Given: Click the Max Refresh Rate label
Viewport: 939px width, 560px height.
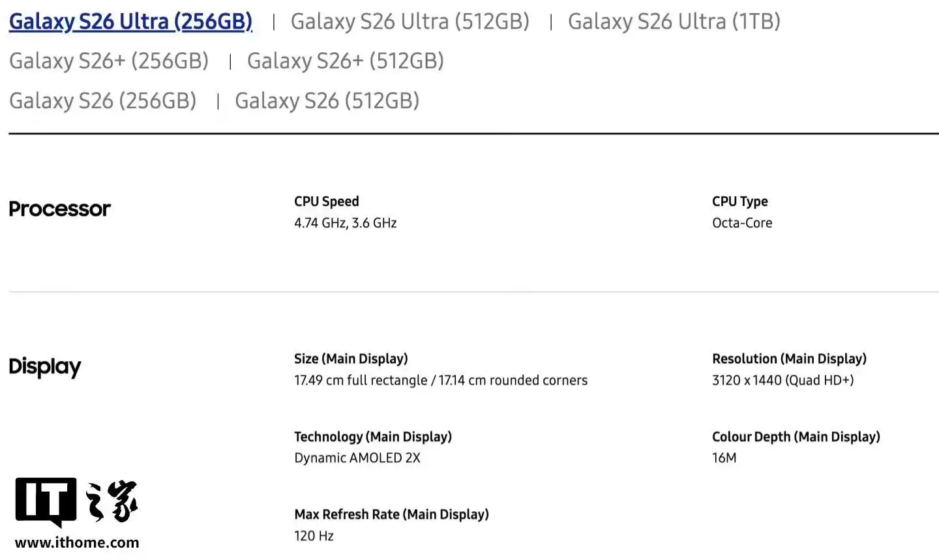Looking at the screenshot, I should 391,514.
